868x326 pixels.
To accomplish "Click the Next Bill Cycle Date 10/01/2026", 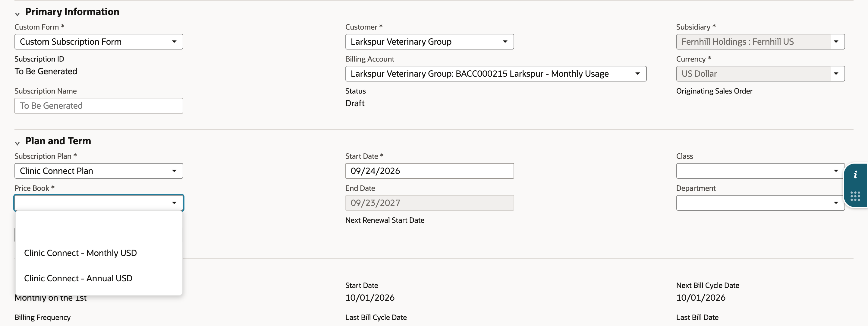I will point(700,298).
